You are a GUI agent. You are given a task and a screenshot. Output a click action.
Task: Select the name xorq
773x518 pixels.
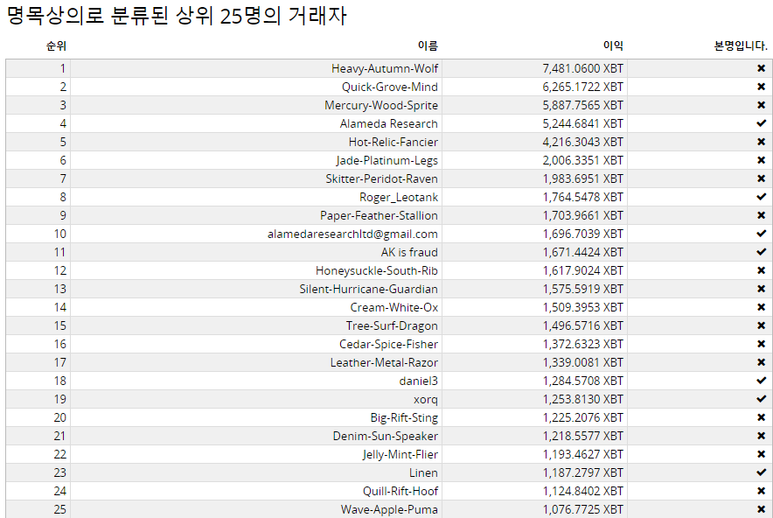pos(425,399)
